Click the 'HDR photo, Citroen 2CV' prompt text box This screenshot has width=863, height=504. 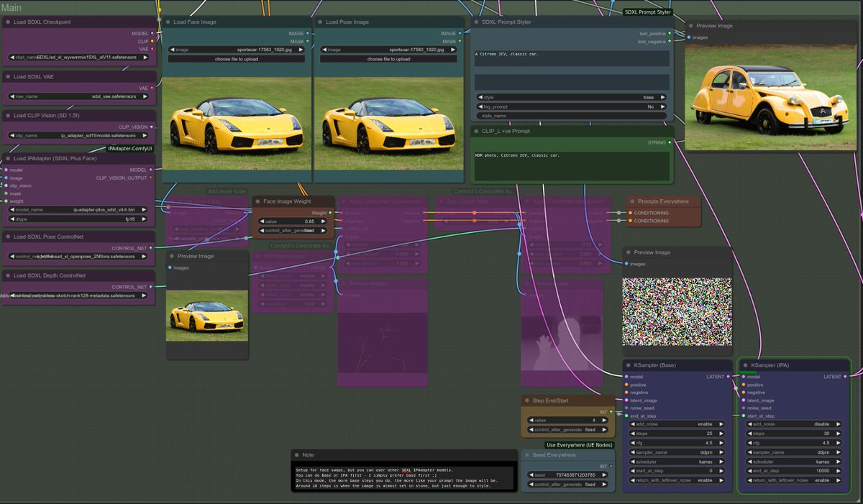pos(571,166)
